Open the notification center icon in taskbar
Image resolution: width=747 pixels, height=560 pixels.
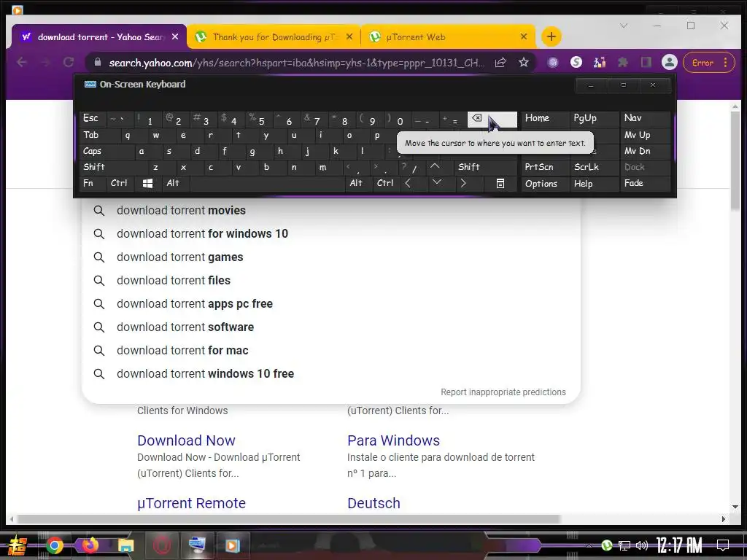[723, 545]
